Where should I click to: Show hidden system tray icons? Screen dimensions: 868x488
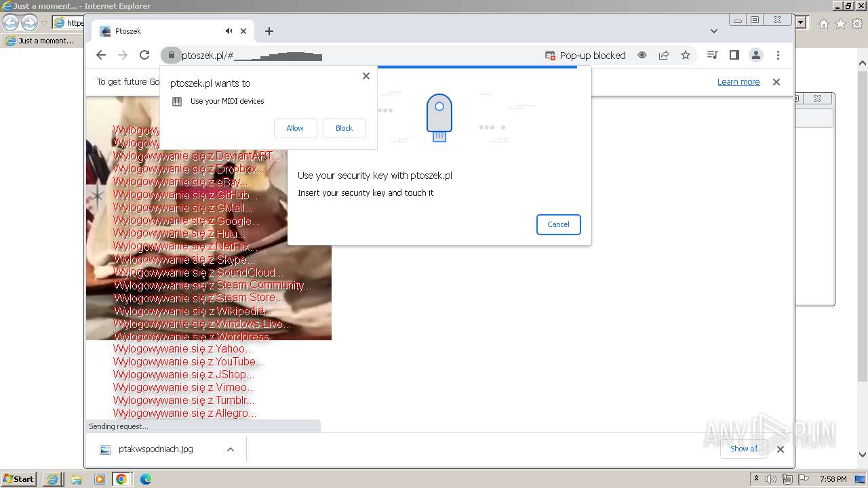tap(756, 479)
